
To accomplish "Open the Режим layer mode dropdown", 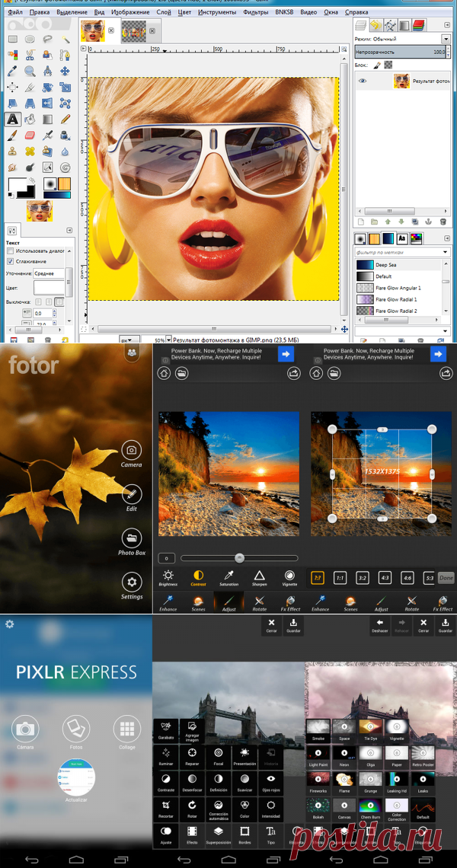I will 446,39.
